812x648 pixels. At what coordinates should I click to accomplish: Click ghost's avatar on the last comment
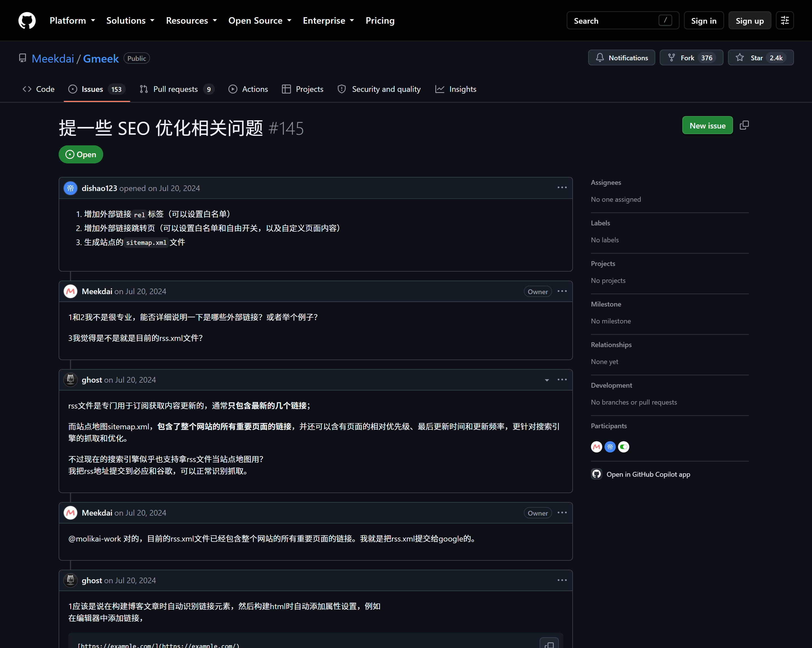click(70, 580)
